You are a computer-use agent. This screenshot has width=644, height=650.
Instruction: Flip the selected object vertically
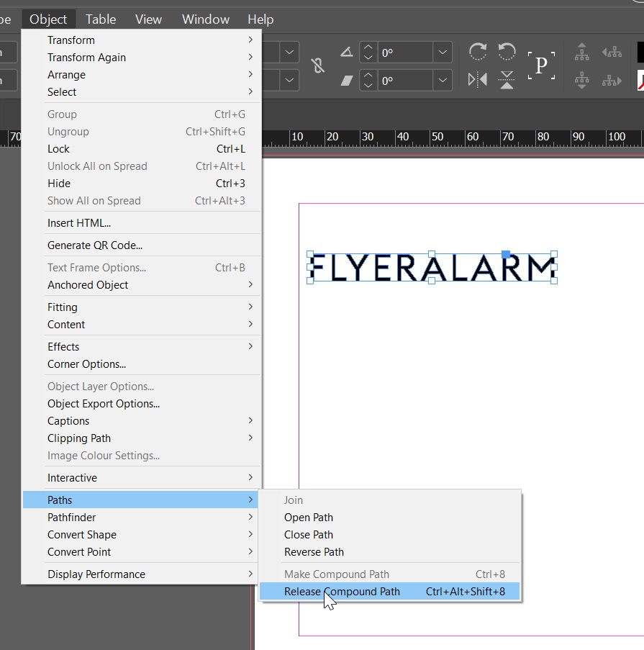pos(507,81)
